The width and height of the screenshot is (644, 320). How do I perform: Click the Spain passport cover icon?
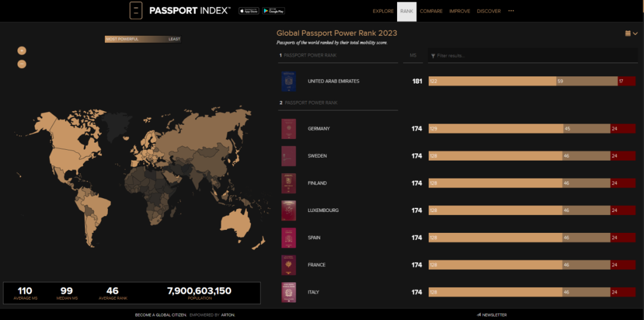pos(289,238)
